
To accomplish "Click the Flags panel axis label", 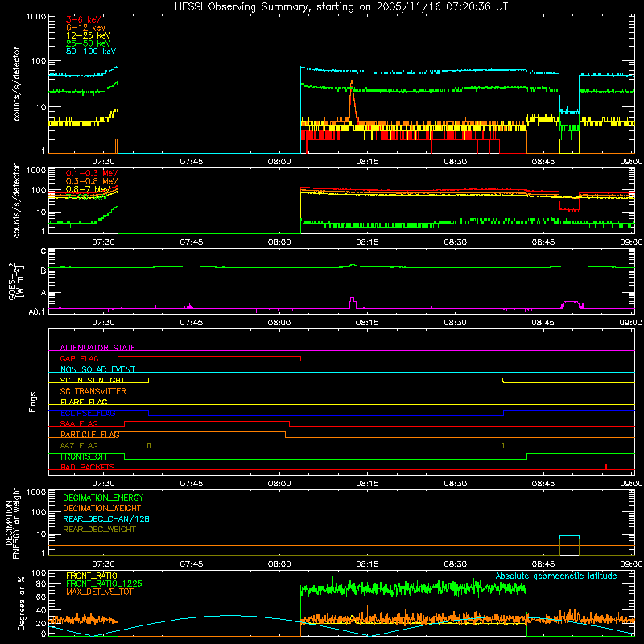I will point(33,402).
